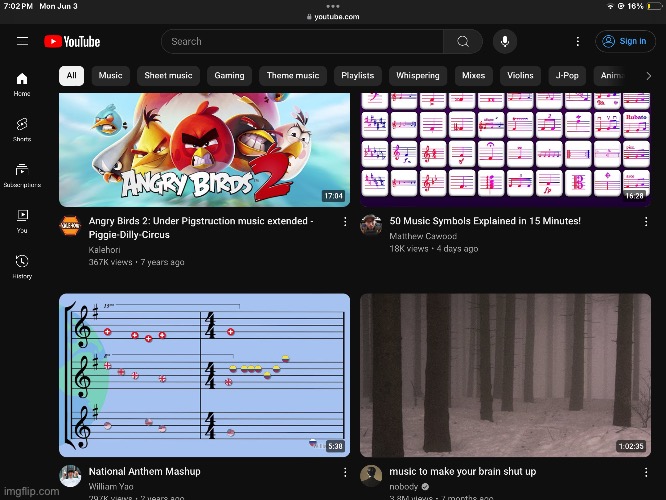Viewport: 666px width, 500px height.
Task: Open Matthew Cawood channel name link
Action: click(x=423, y=236)
